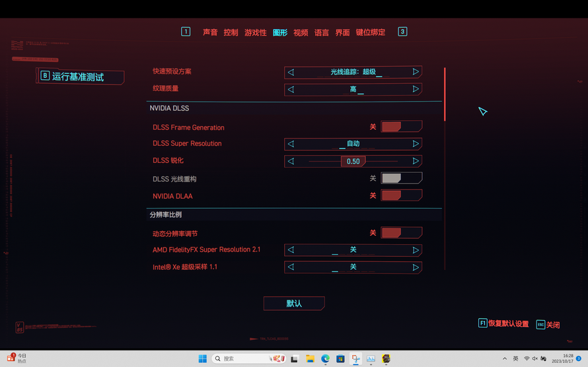Viewport: 588px width, 367px height.
Task: Switch to the 游戏性 tab
Action: [256, 32]
